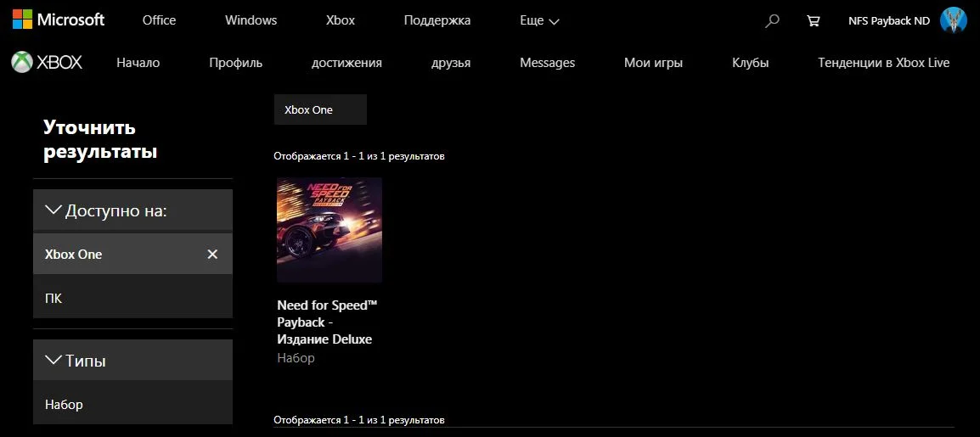Image resolution: width=980 pixels, height=437 pixels.
Task: Open the Messages tab
Action: 548,63
